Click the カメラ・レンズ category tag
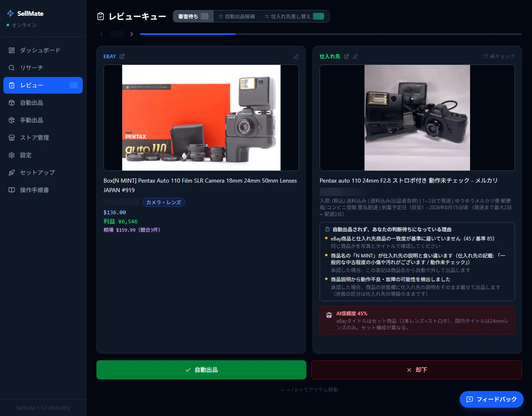 (164, 202)
